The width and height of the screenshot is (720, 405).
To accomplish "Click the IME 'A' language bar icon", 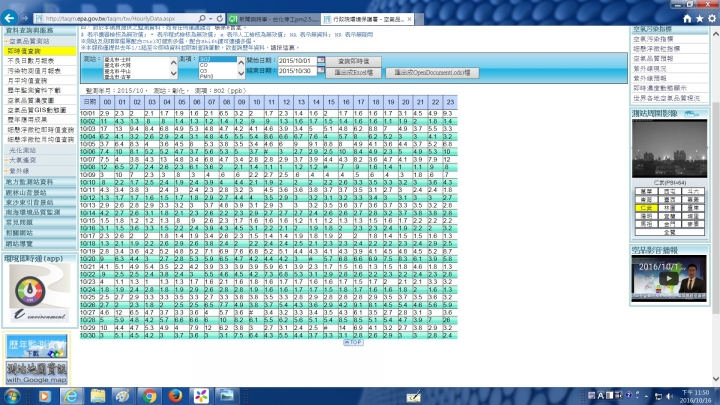I will (600, 395).
